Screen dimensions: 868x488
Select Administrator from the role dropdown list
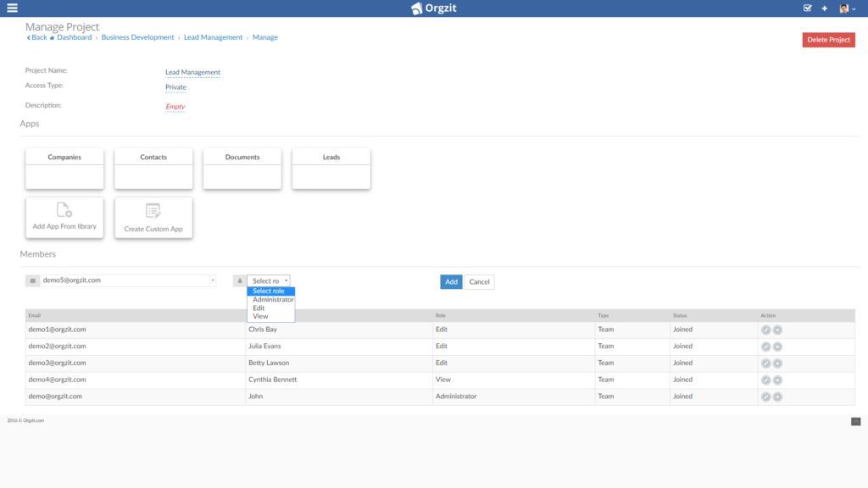pyautogui.click(x=273, y=299)
